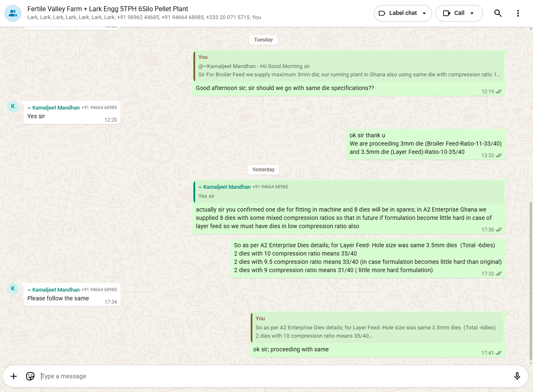This screenshot has height=392, width=533.
Task: Open the emoji sticker picker icon
Action: (x=30, y=376)
